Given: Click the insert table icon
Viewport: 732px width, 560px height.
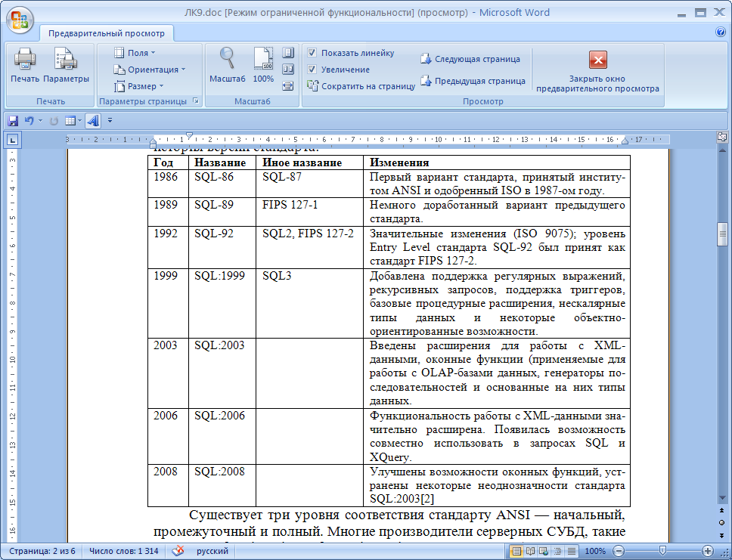Looking at the screenshot, I should (70, 121).
